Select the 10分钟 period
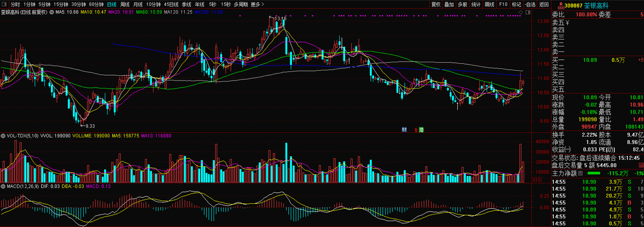Viewport: 644px width, 227px height. (155, 4)
